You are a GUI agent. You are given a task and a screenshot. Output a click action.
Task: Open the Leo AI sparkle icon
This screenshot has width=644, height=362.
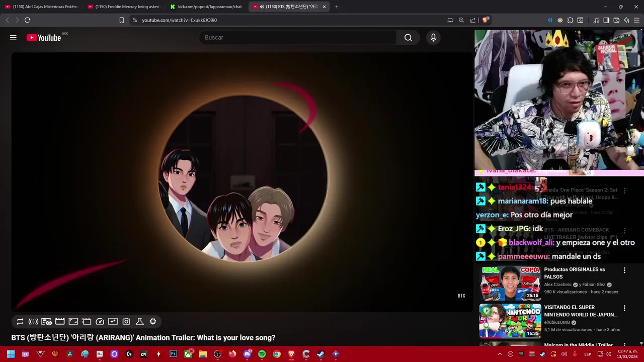pyautogui.click(x=626, y=20)
